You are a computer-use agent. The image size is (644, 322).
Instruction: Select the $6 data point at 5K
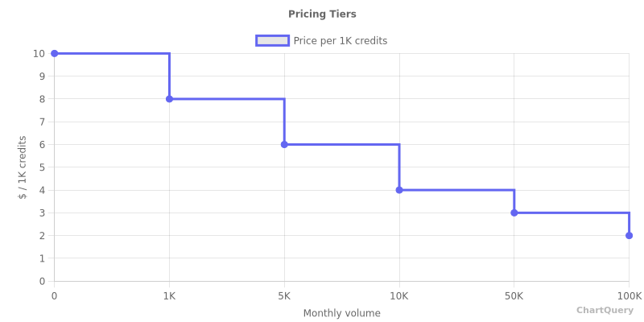tap(284, 145)
